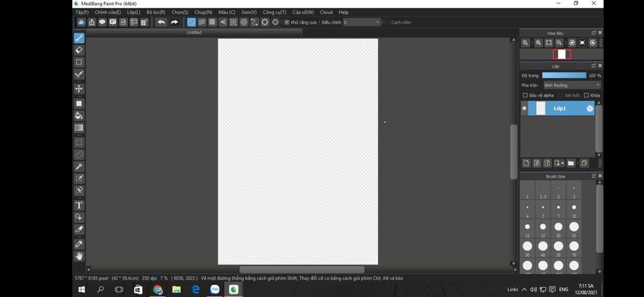Viewport: 644px width, 297px height.
Task: Select brush size 10
Action: [574, 209]
